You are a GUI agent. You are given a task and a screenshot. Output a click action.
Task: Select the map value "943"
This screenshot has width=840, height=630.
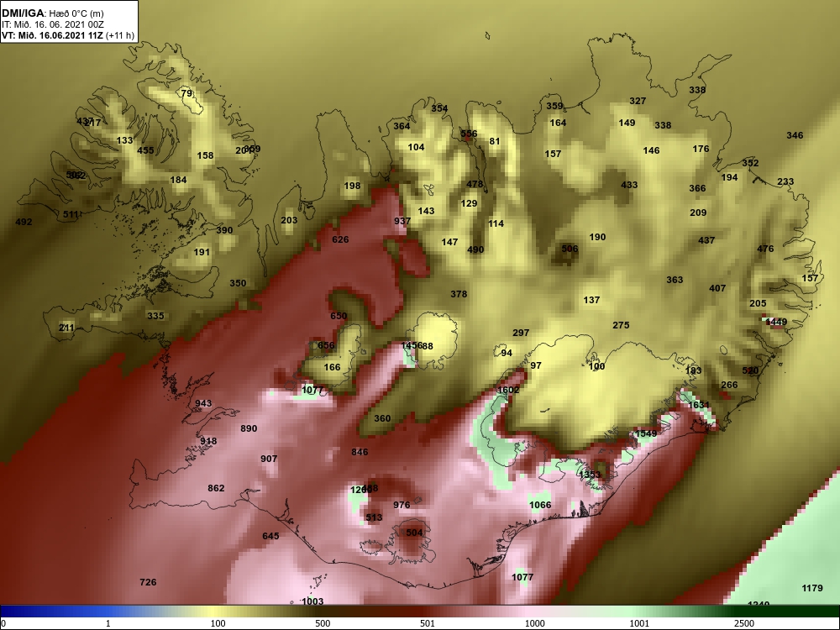coord(203,403)
